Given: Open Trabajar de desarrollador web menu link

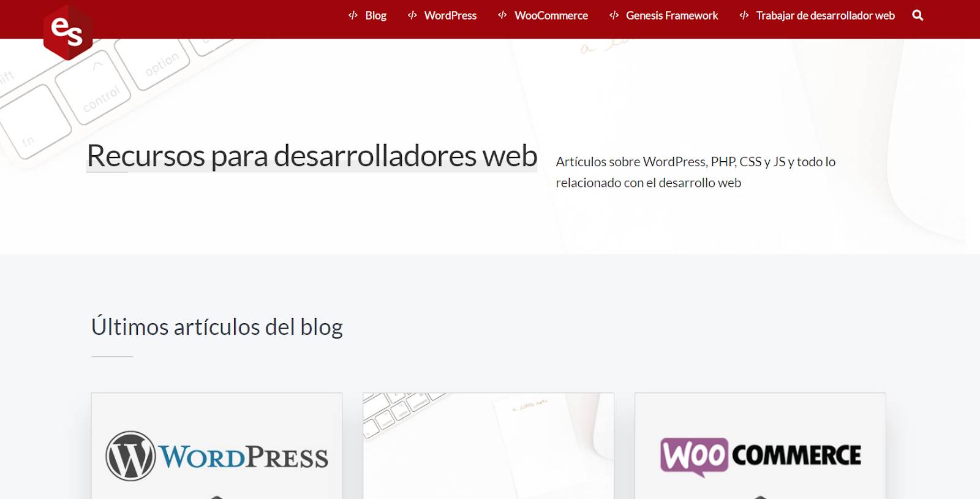Looking at the screenshot, I should pos(825,15).
